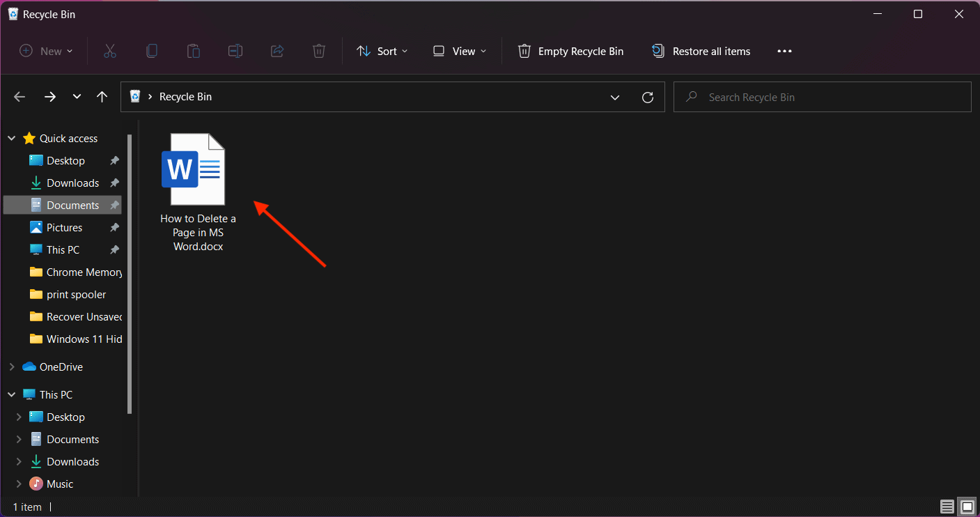
Task: Click the Delete icon in the toolbar
Action: [318, 51]
